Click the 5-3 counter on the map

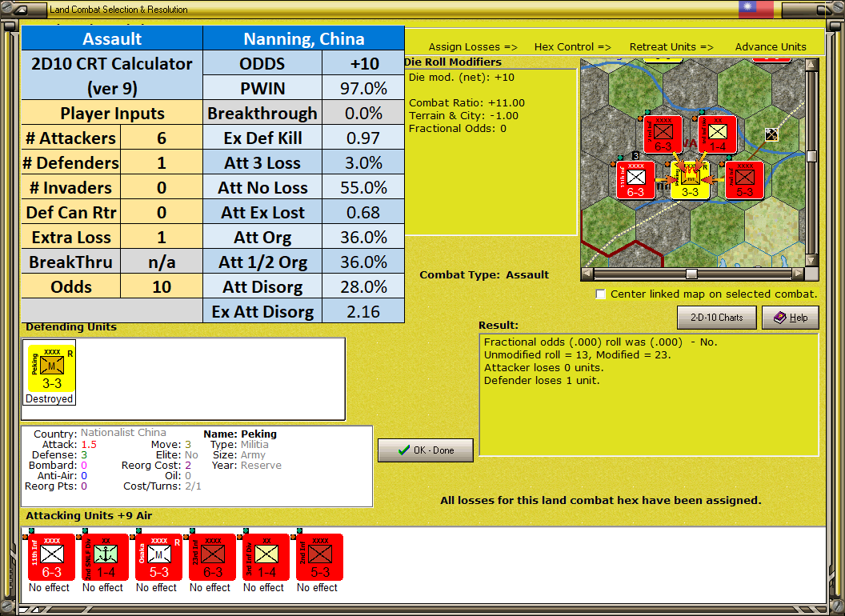[x=744, y=181]
